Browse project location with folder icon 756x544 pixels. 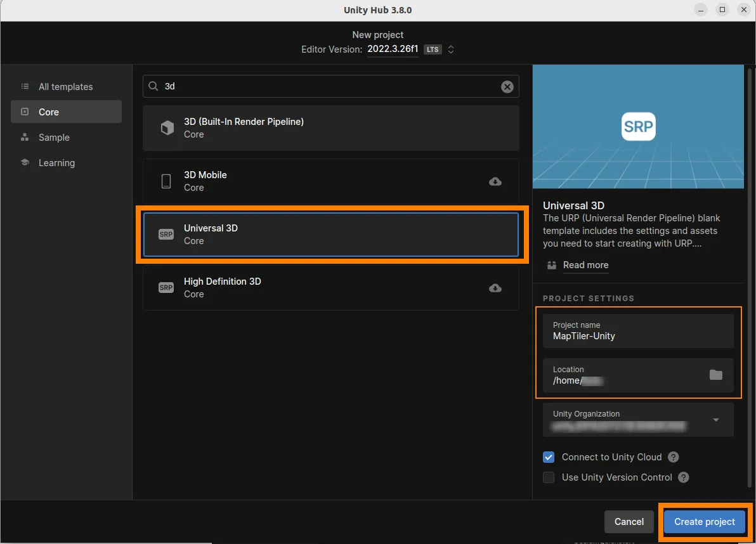715,374
